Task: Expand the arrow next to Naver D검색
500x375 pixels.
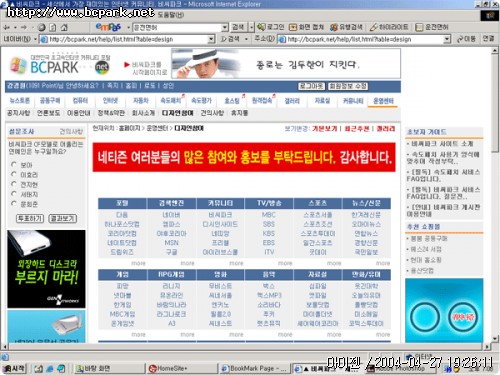Action: click(x=246, y=39)
